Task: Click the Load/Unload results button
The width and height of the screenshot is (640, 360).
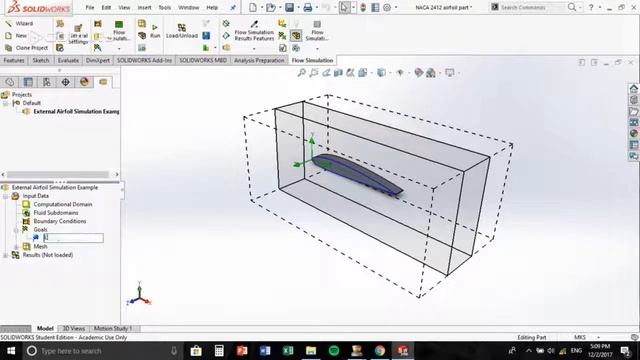Action: pos(182,31)
